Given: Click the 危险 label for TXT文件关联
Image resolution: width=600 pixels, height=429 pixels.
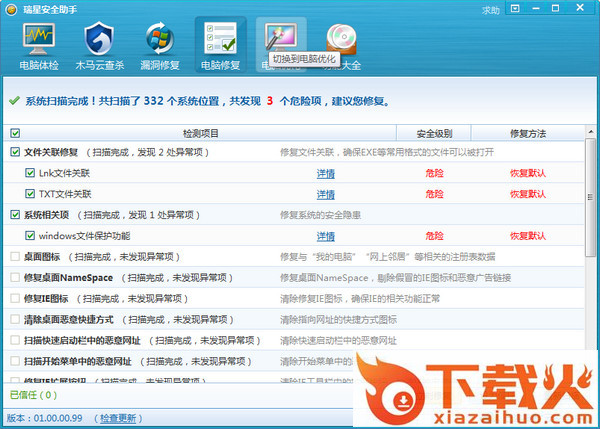Looking at the screenshot, I should 434,194.
